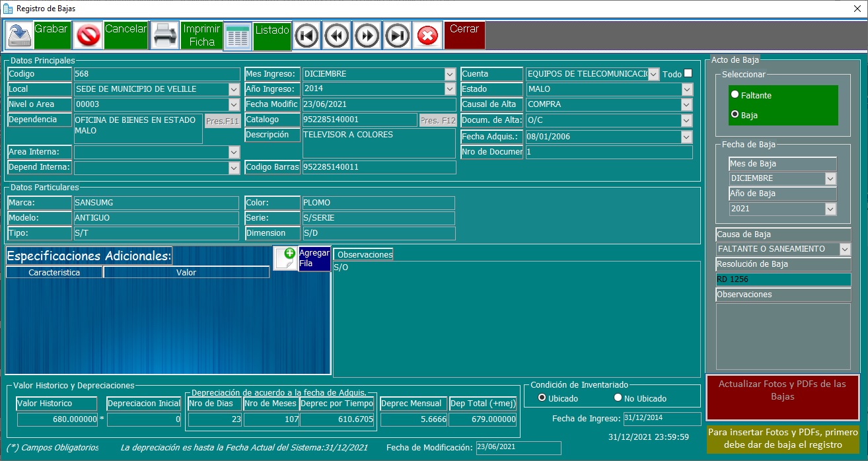Click the Codigo field showing 568

pyautogui.click(x=157, y=74)
